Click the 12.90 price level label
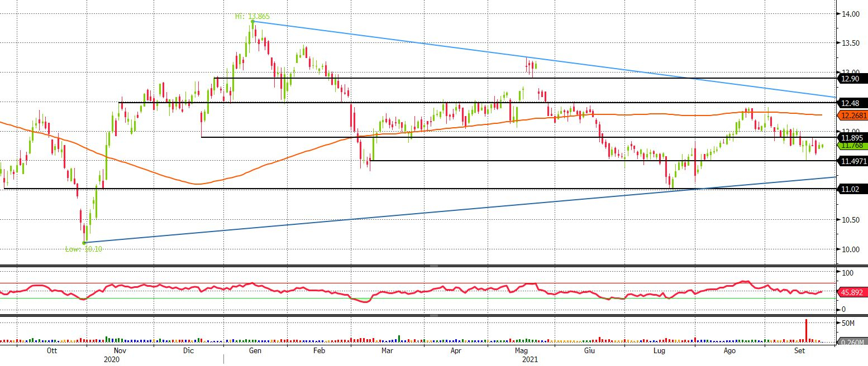 852,79
